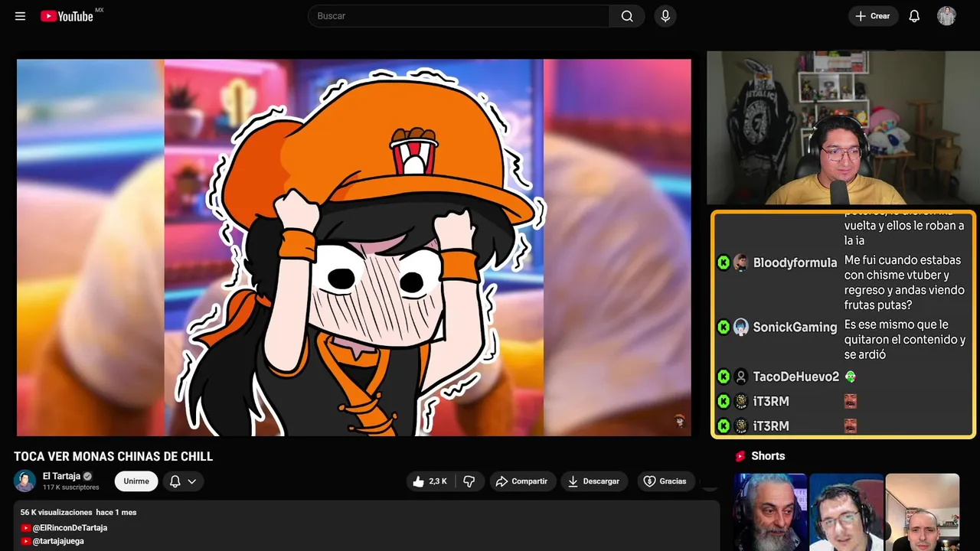This screenshot has width=980, height=551.
Task: Open account avatar menu
Action: pos(946,16)
